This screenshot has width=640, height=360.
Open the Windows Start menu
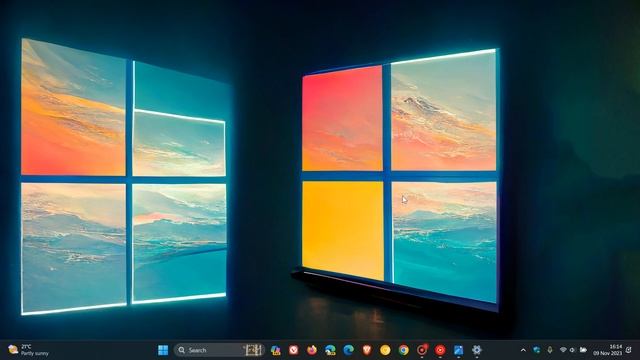[x=163, y=350]
